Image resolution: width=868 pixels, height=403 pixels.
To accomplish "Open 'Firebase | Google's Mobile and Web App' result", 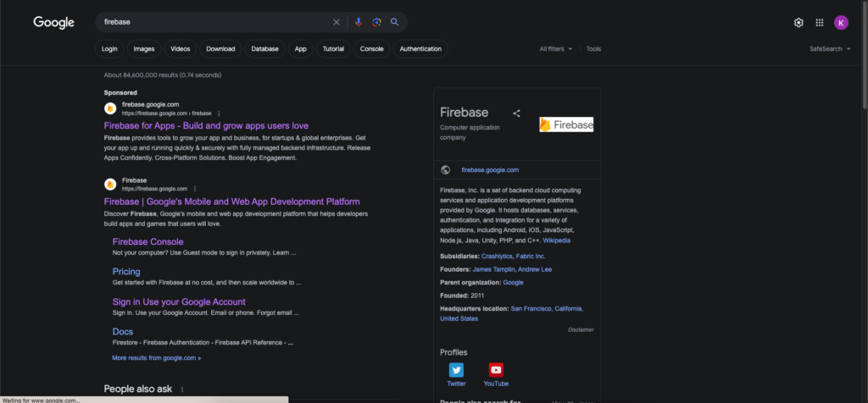I will pos(232,201).
